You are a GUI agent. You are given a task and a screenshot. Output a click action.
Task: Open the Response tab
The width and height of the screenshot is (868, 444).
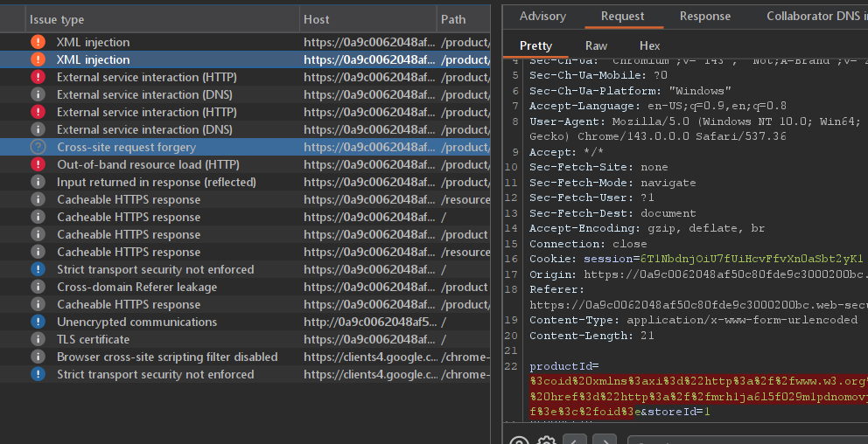tap(704, 17)
